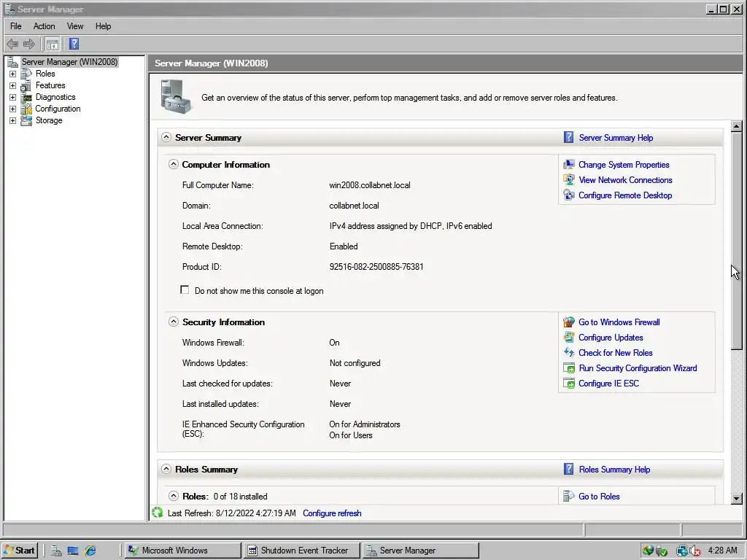
Task: Expand the Roles tree node
Action: [13, 74]
